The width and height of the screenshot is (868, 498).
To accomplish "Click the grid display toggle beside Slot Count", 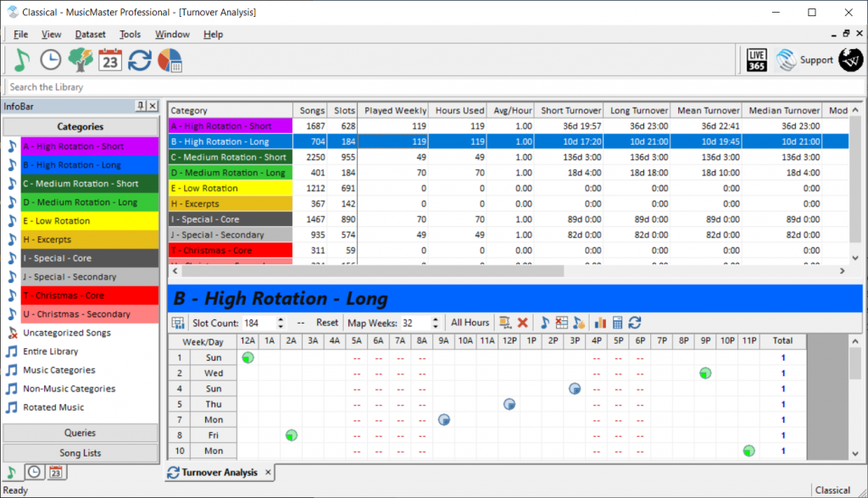I will [176, 324].
